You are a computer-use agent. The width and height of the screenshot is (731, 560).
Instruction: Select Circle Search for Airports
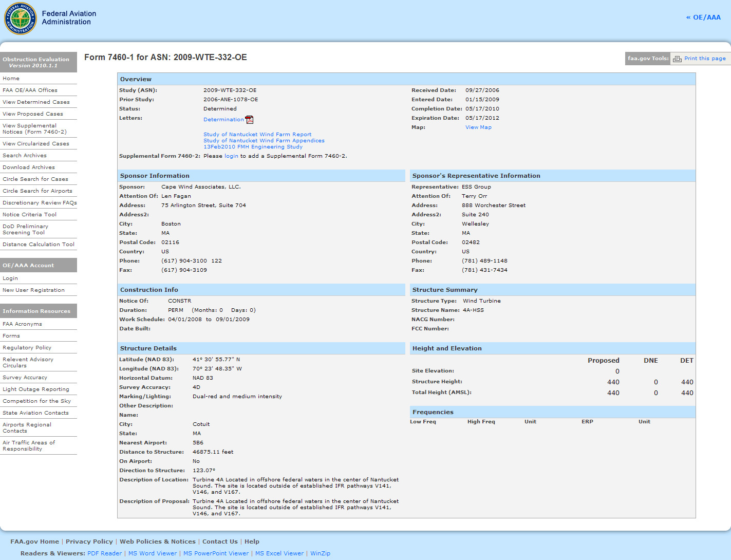coord(38,191)
